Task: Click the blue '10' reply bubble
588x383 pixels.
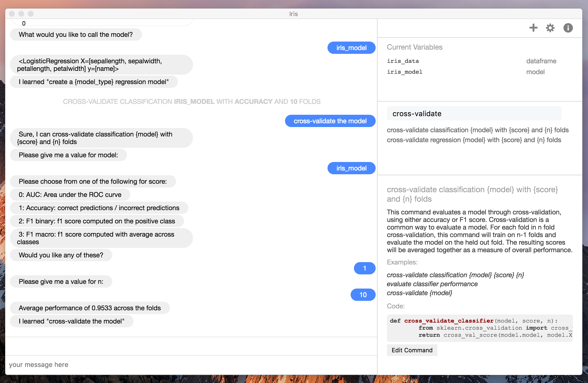Action: (x=363, y=294)
